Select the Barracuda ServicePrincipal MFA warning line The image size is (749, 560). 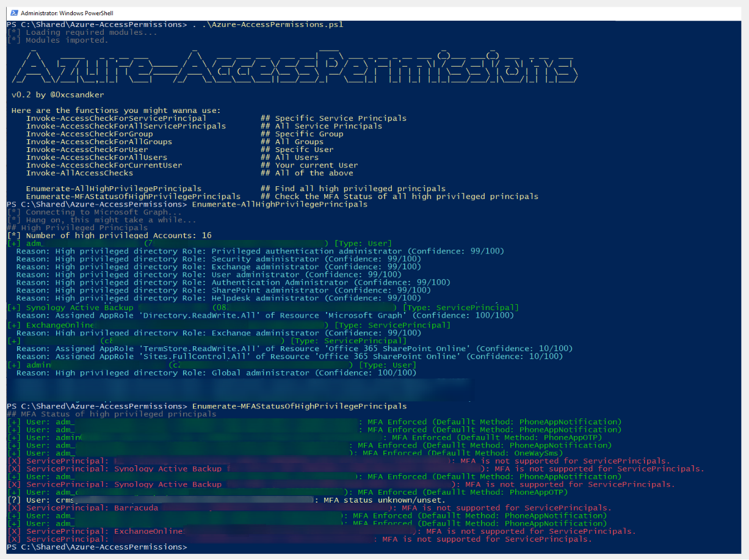122,507
